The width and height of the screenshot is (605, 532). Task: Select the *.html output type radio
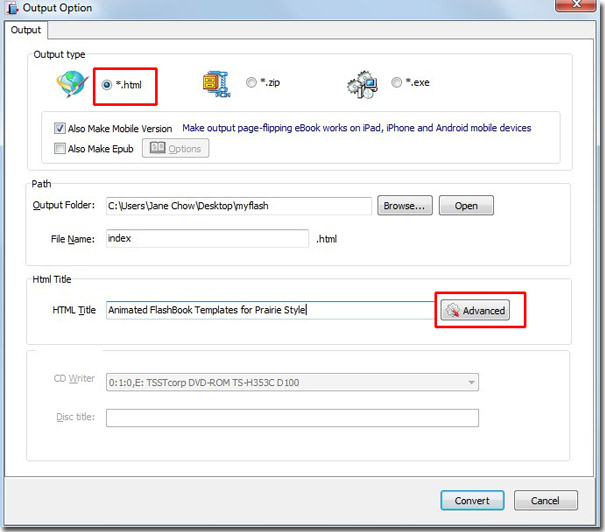pyautogui.click(x=107, y=84)
